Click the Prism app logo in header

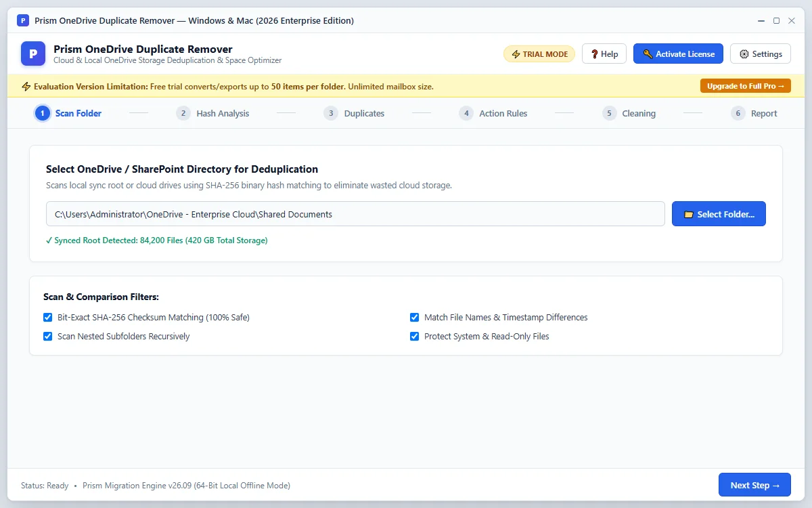click(x=33, y=54)
